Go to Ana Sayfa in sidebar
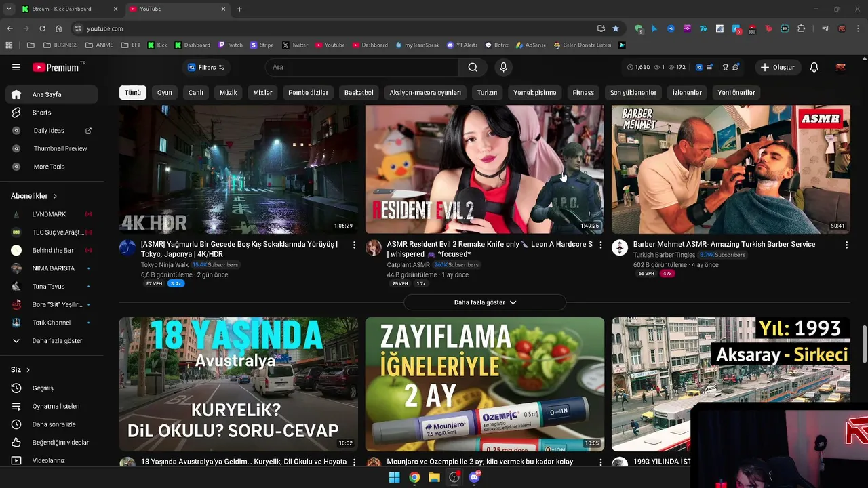This screenshot has height=488, width=868. 52,94
